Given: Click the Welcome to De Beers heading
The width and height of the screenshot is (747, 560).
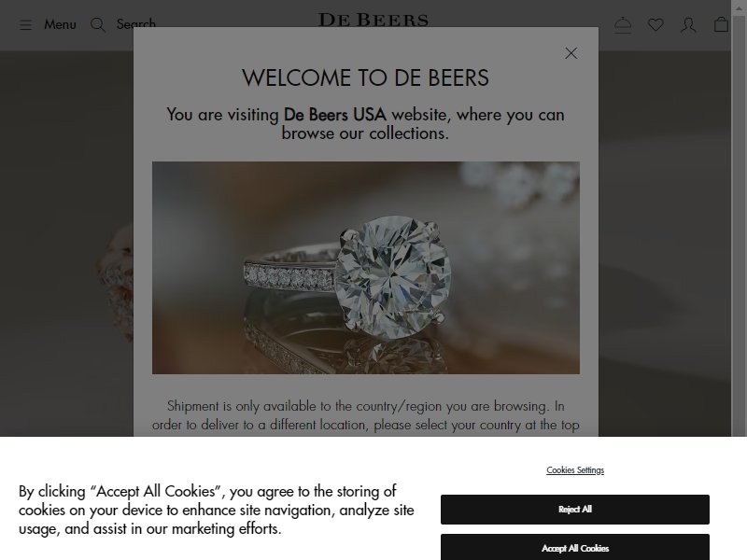Looking at the screenshot, I should (365, 78).
